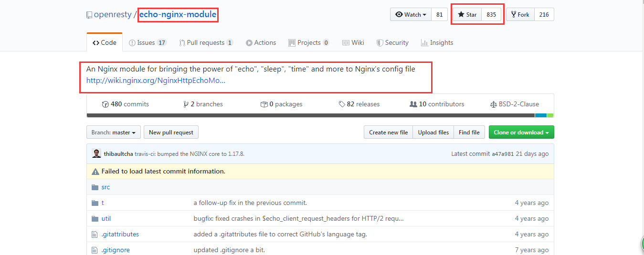Click the Security shield icon
644x255 pixels.
pyautogui.click(x=380, y=43)
